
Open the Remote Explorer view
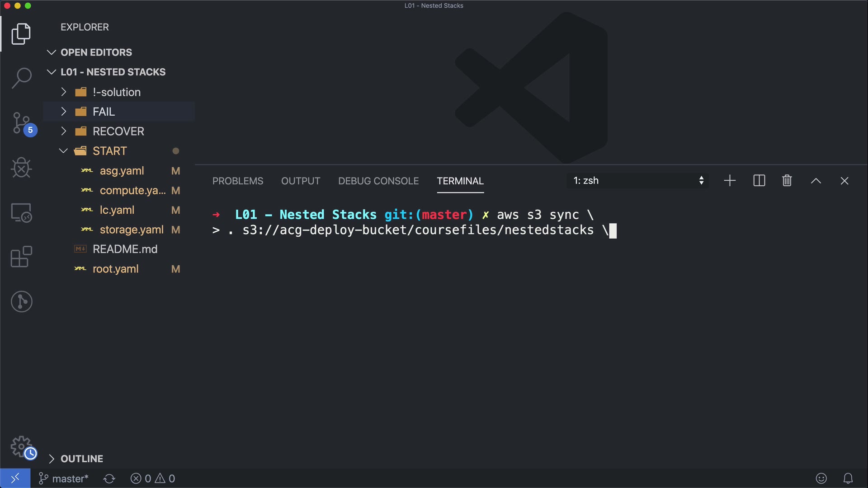(x=21, y=212)
